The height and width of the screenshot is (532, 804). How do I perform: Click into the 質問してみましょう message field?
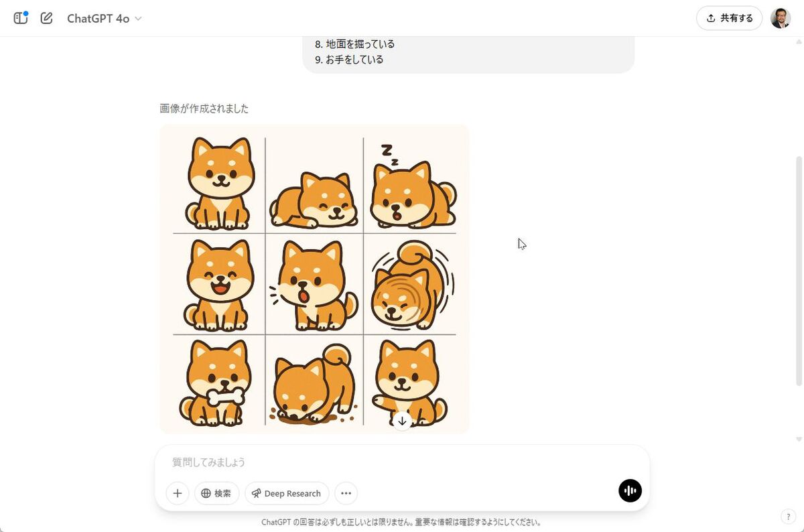402,462
